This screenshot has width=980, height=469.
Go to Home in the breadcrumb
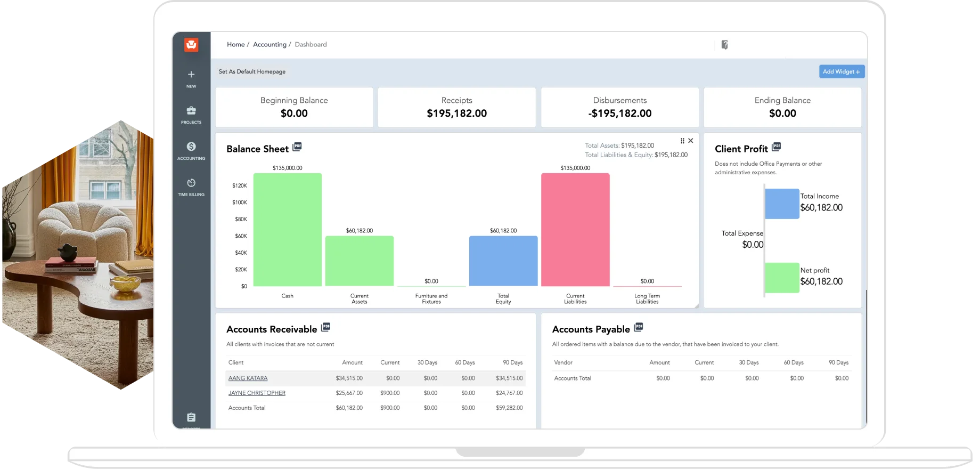tap(235, 45)
